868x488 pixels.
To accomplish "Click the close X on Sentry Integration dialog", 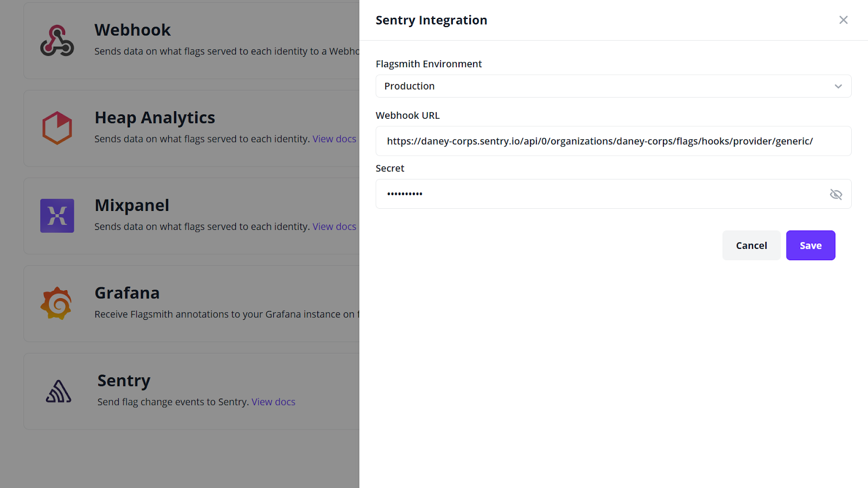I will tap(843, 20).
